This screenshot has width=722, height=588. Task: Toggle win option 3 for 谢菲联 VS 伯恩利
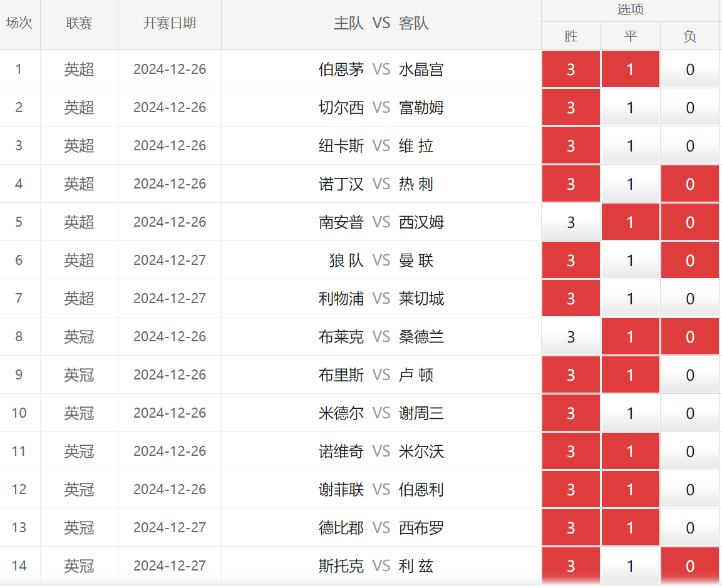click(571, 490)
